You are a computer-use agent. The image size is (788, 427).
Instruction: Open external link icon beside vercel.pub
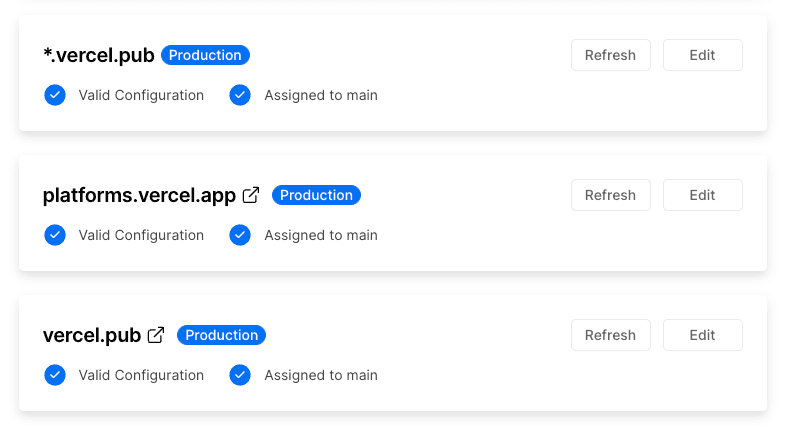(156, 335)
